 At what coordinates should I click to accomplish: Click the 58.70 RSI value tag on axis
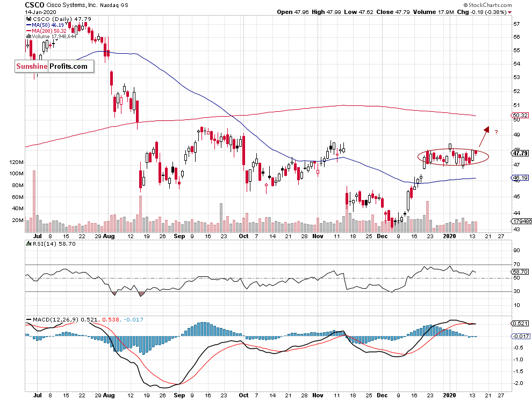520,272
